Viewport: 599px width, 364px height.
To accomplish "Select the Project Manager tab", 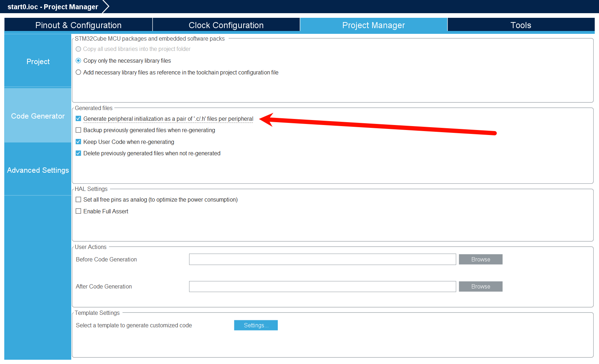I will tap(374, 25).
